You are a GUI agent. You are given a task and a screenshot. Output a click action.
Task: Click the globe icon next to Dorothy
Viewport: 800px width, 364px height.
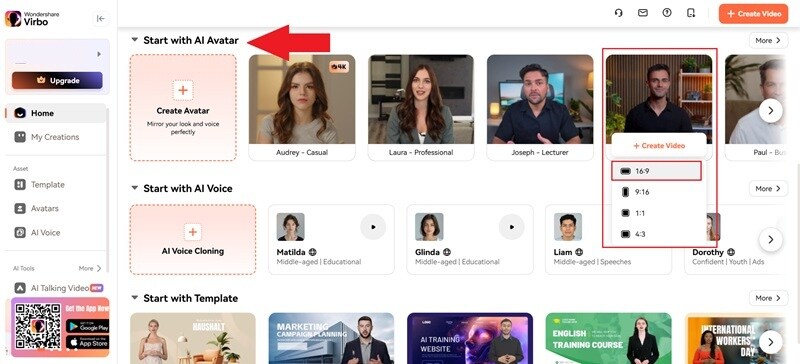[731, 252]
